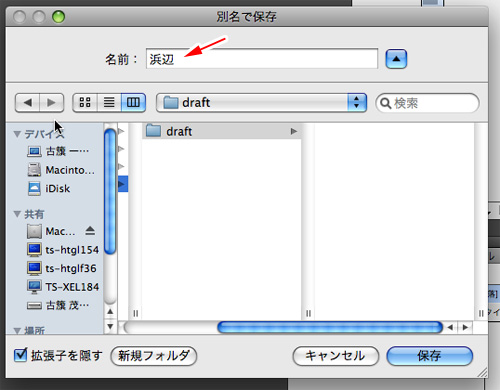Click sidebar scrollbar up arrow
500x390 pixels.
110,312
